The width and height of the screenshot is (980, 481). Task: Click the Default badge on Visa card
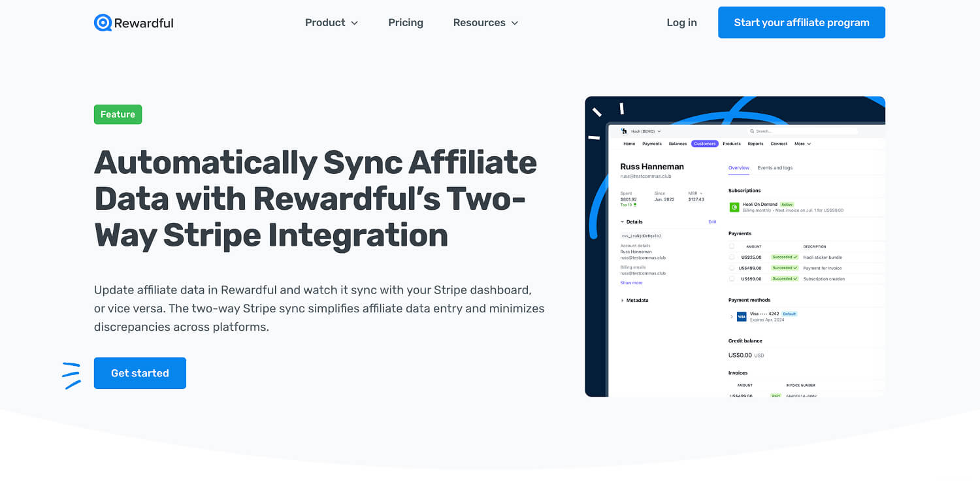pyautogui.click(x=789, y=314)
